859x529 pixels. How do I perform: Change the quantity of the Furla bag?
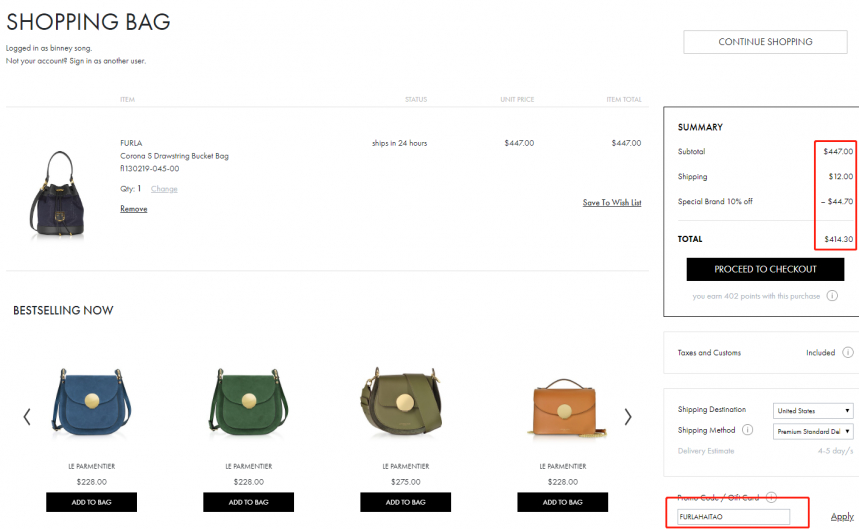coord(164,189)
